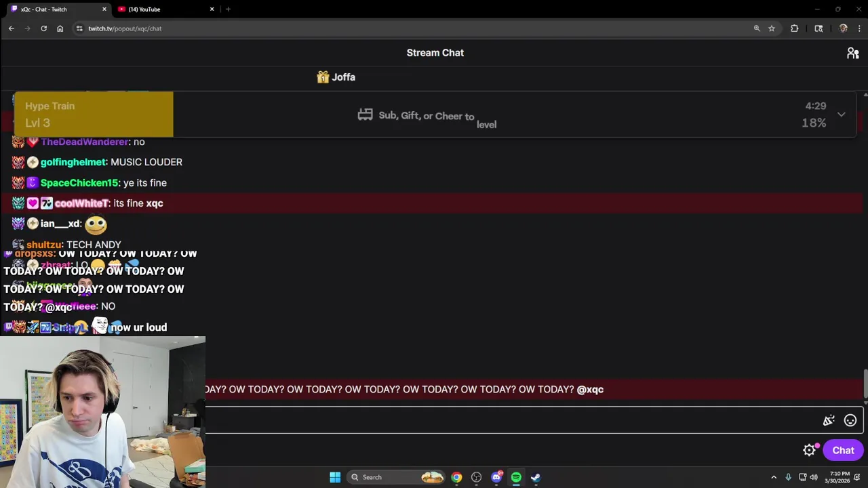Open Discord from the taskbar
The image size is (868, 488).
pyautogui.click(x=496, y=477)
